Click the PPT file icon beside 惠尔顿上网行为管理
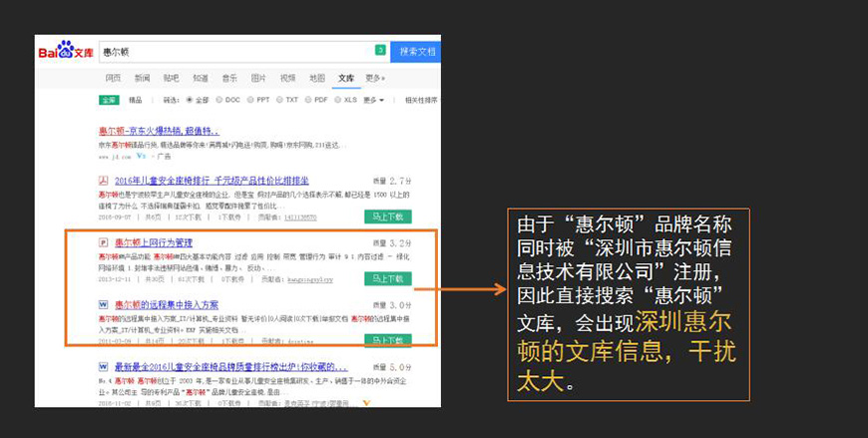This screenshot has width=868, height=438. [103, 242]
